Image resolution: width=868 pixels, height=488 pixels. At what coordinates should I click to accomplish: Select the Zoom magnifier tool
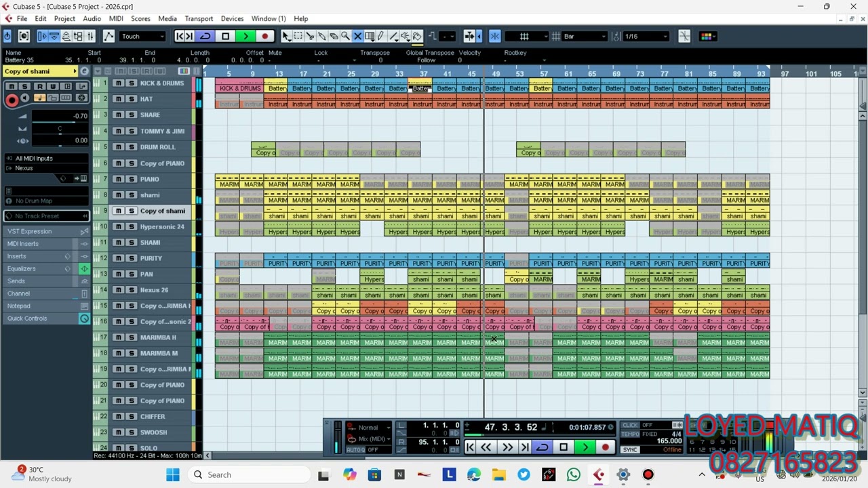(x=345, y=36)
